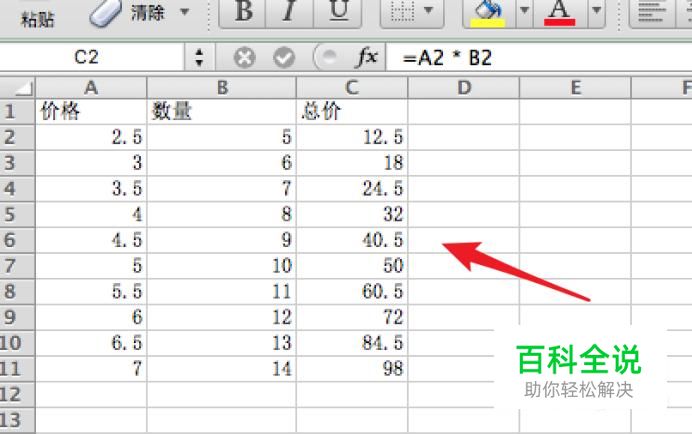
Task: Open the Clear (清除) dropdown arrow
Action: click(185, 12)
